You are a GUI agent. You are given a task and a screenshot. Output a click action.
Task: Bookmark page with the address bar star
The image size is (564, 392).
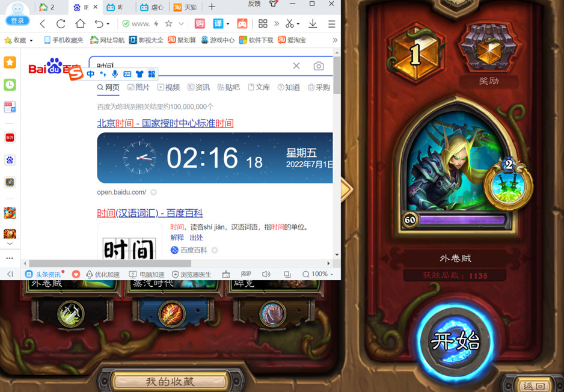169,24
